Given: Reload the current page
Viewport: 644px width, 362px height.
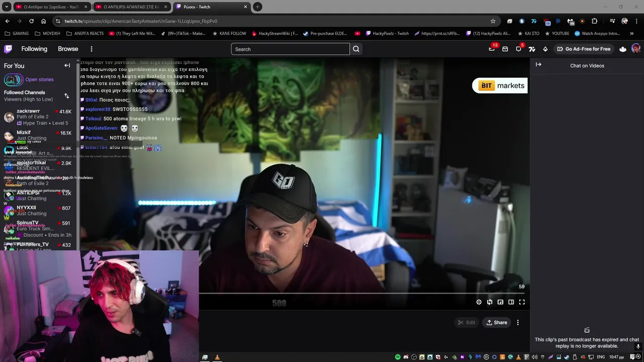Looking at the screenshot, I should 31,21.
